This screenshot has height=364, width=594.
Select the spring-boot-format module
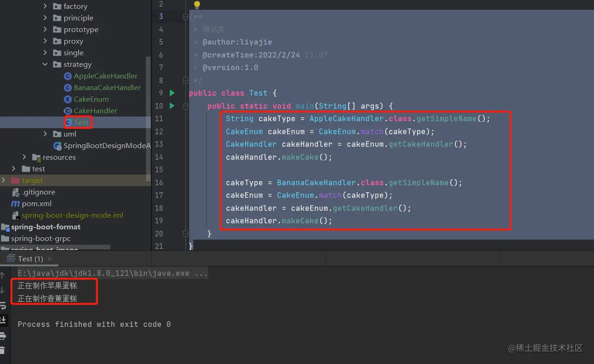click(46, 227)
